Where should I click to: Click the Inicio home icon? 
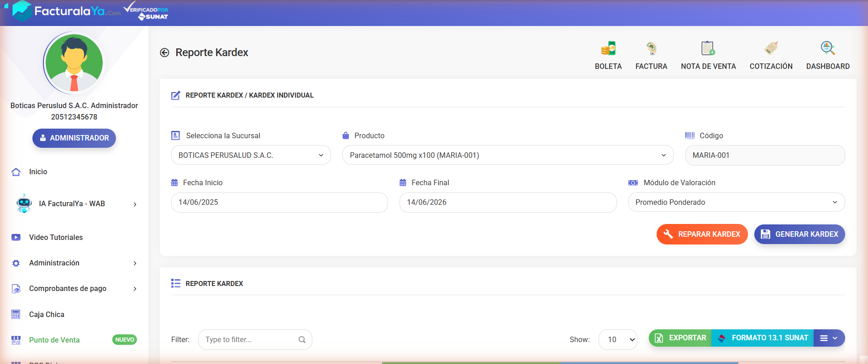tap(16, 172)
